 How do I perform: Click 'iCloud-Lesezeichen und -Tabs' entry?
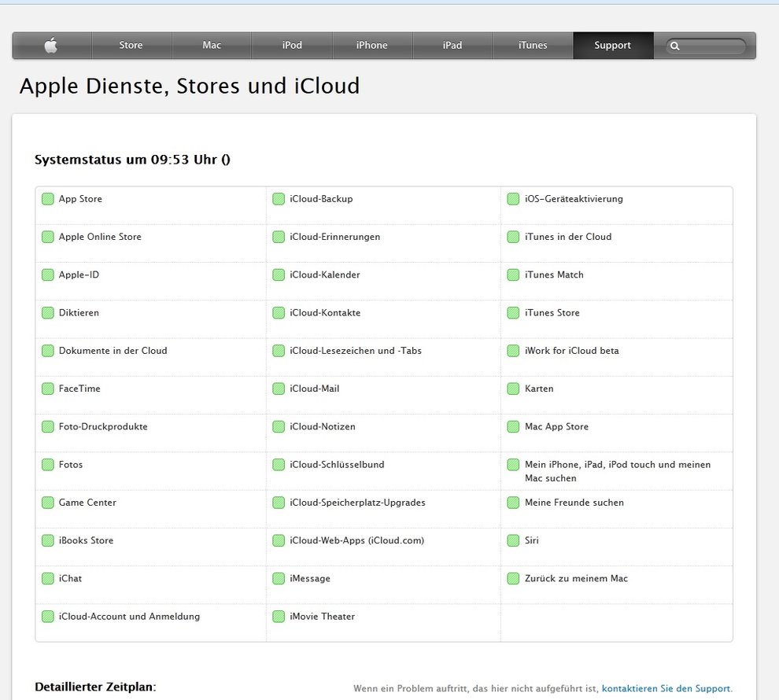point(356,351)
